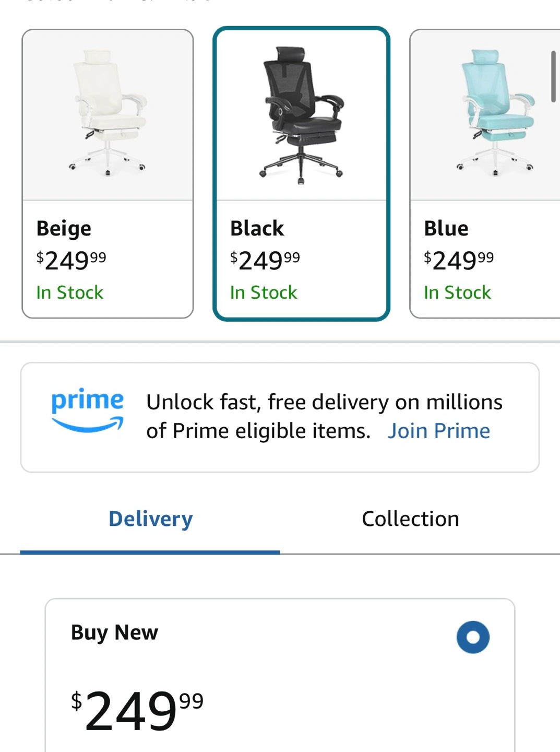Click the Blue color name label

point(446,229)
